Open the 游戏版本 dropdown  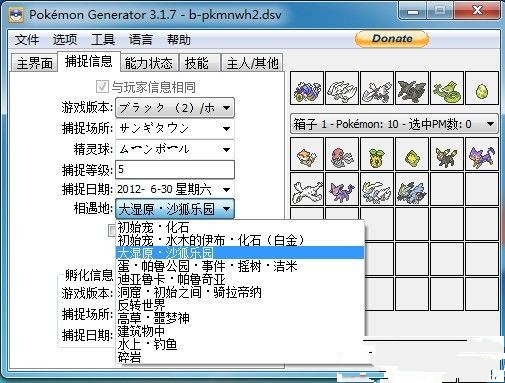(x=175, y=108)
